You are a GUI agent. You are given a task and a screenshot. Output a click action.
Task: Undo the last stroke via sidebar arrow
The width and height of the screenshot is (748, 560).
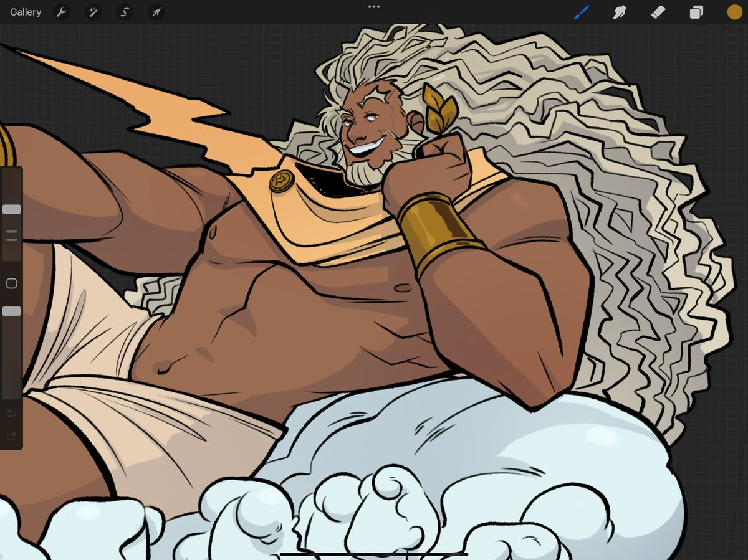(x=11, y=413)
